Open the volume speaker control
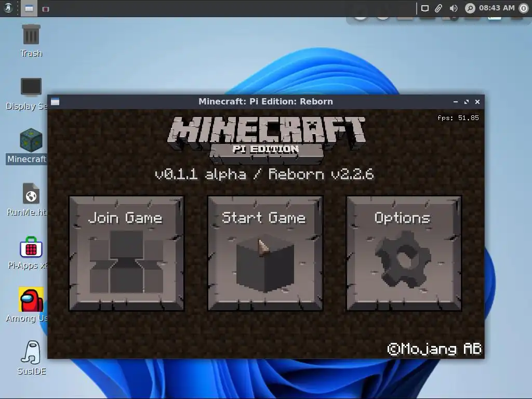The image size is (532, 399). click(453, 8)
